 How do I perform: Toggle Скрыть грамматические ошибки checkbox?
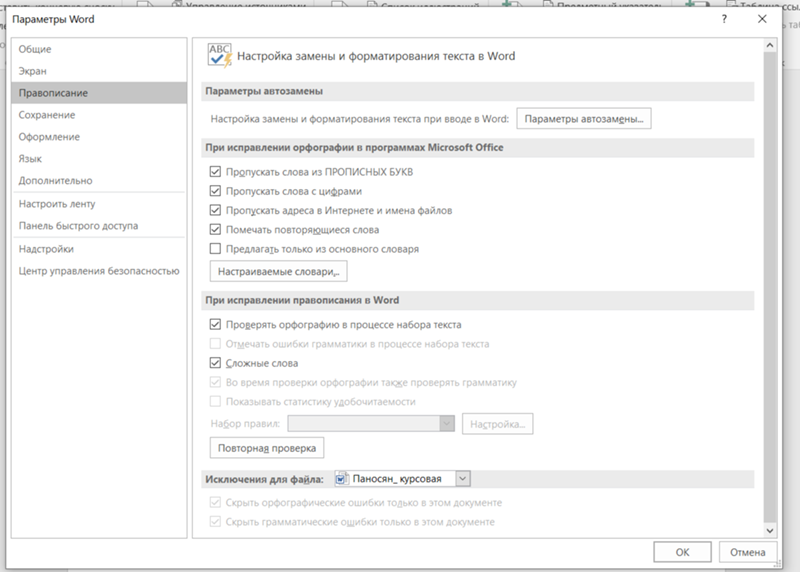click(215, 522)
